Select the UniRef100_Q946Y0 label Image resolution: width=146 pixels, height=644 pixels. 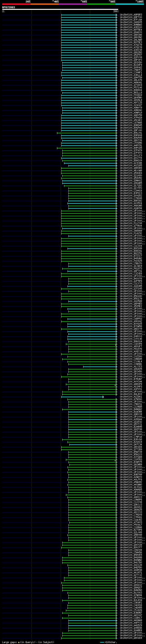131,32
